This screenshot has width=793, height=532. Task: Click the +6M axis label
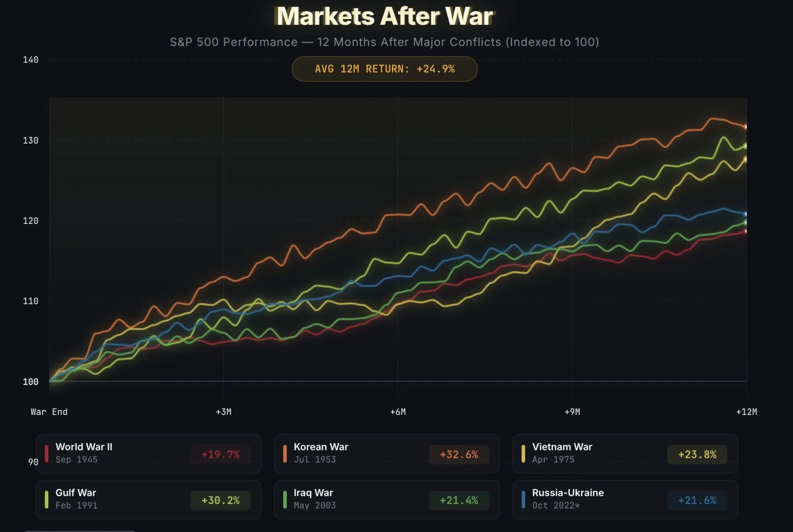click(x=398, y=412)
